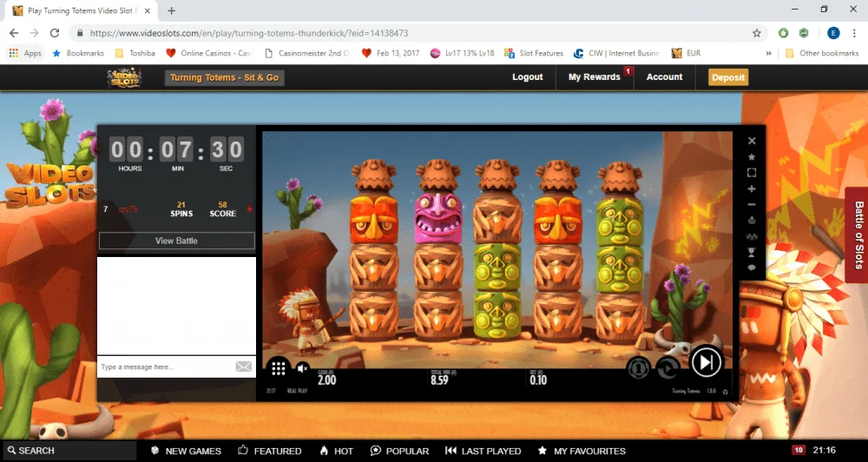
Task: Open the trophy icon in game sidebar
Action: (752, 252)
